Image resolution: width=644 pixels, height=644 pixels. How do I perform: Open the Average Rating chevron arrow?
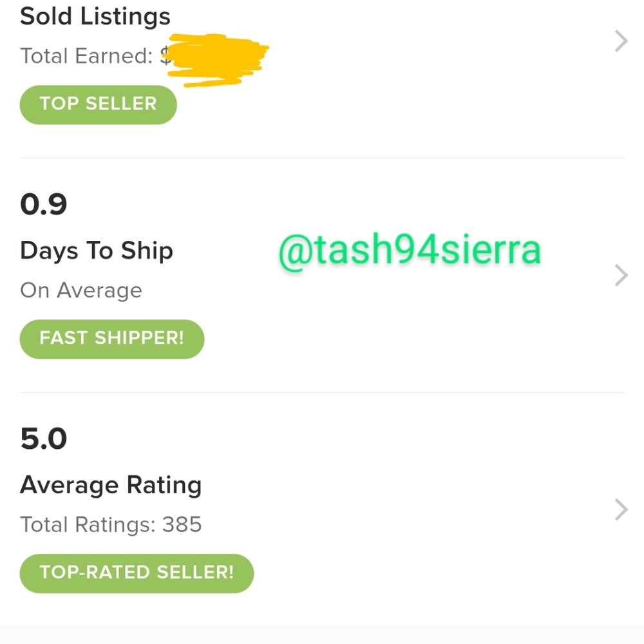[x=621, y=509]
